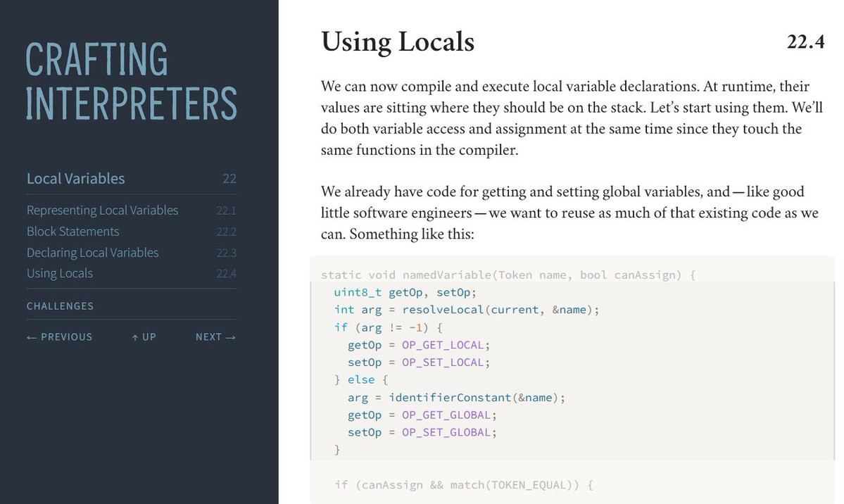The width and height of the screenshot is (844, 504).
Task: Go to Previous chapter
Action: tap(60, 336)
